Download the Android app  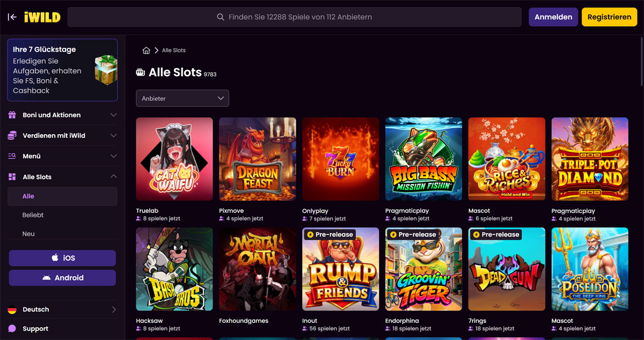point(62,278)
